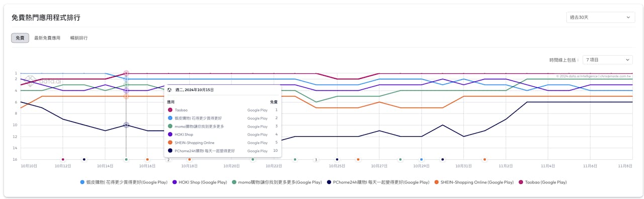
Task: Switch to 最新免費應用 tab
Action: pyautogui.click(x=47, y=38)
